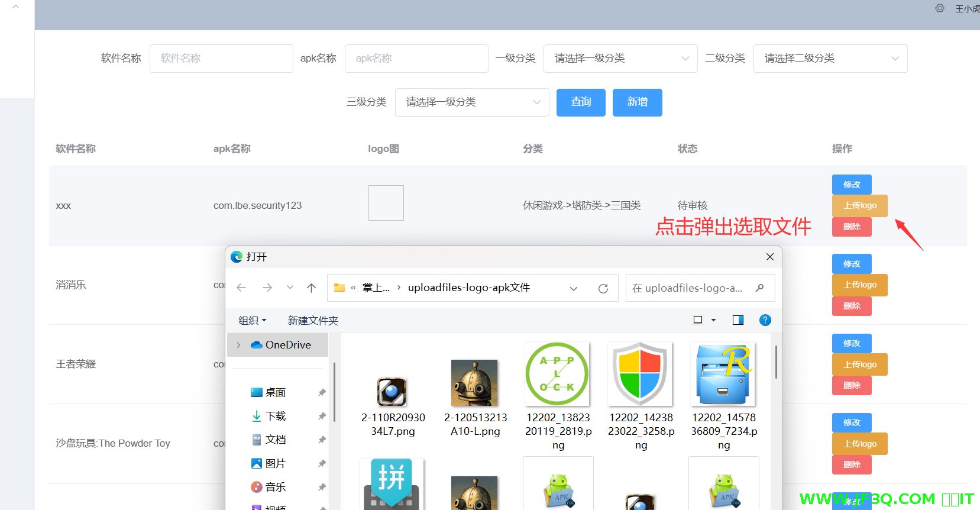
Task: Click 新建文件夹 in the dialog toolbar
Action: click(313, 320)
